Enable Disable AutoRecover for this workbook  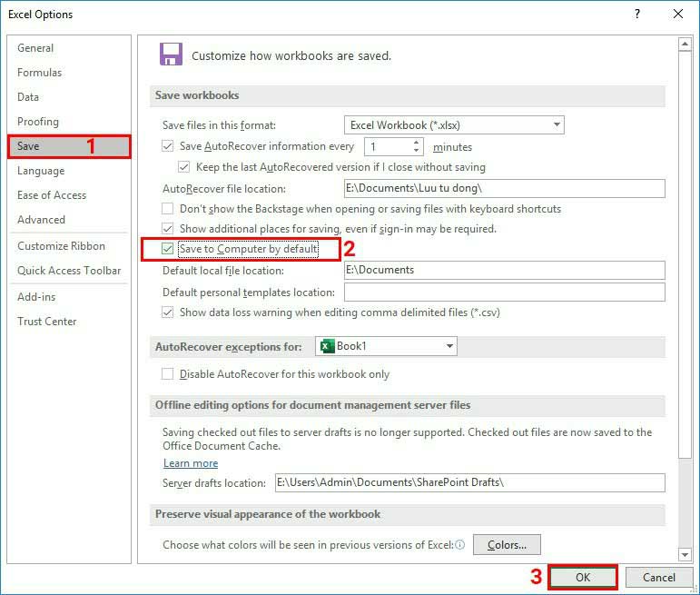[x=167, y=374]
